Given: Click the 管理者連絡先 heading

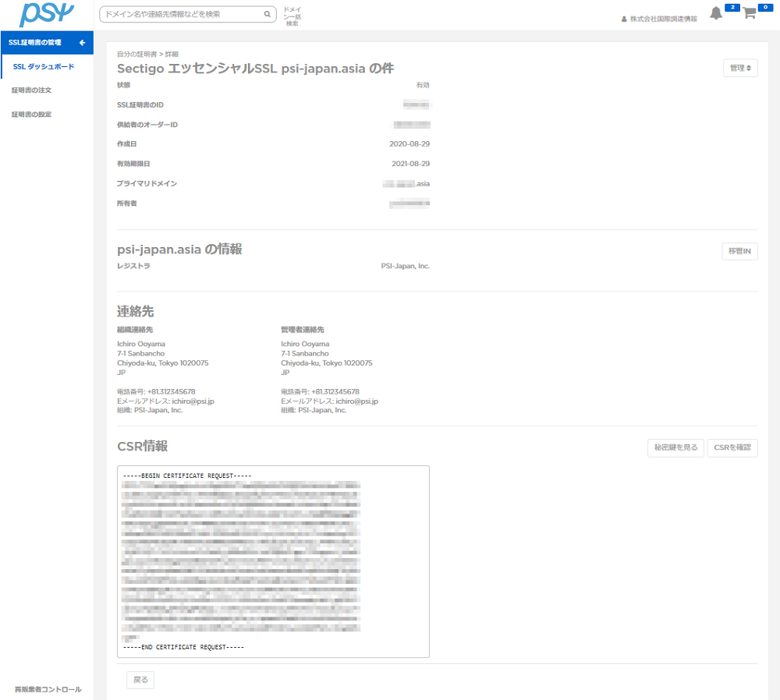Looking at the screenshot, I should tap(303, 330).
